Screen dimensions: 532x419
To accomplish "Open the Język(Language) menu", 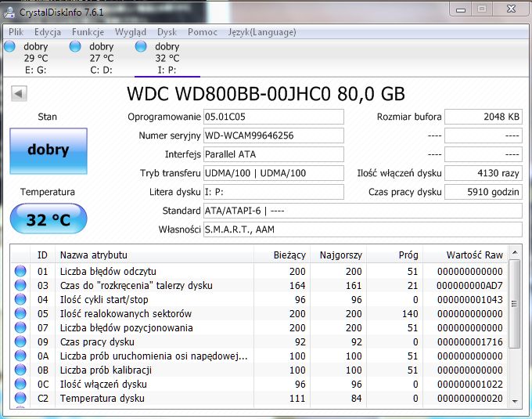I will [x=262, y=32].
